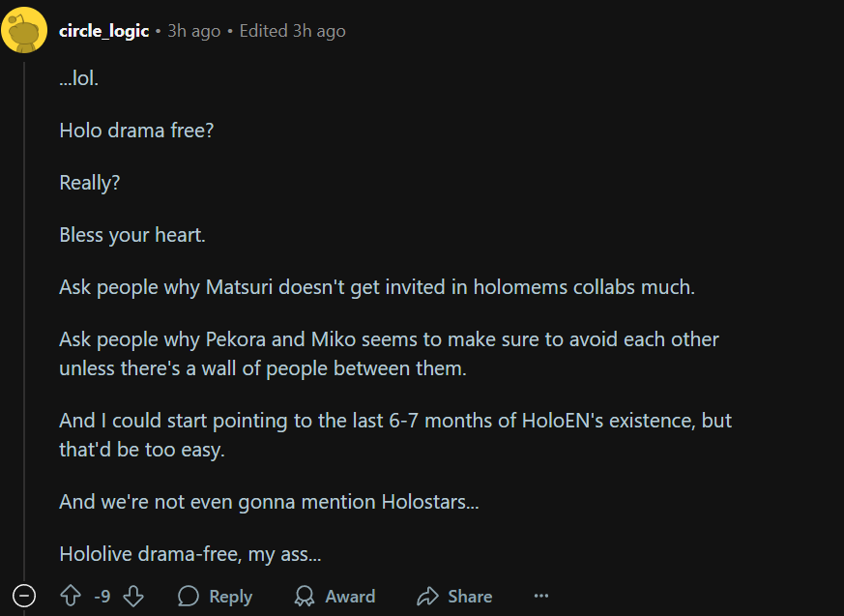Click the "Edited 3h ago" label

(x=292, y=31)
